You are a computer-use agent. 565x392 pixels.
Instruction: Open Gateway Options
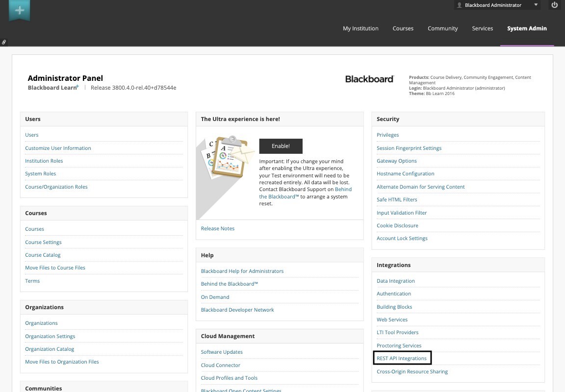[397, 161]
